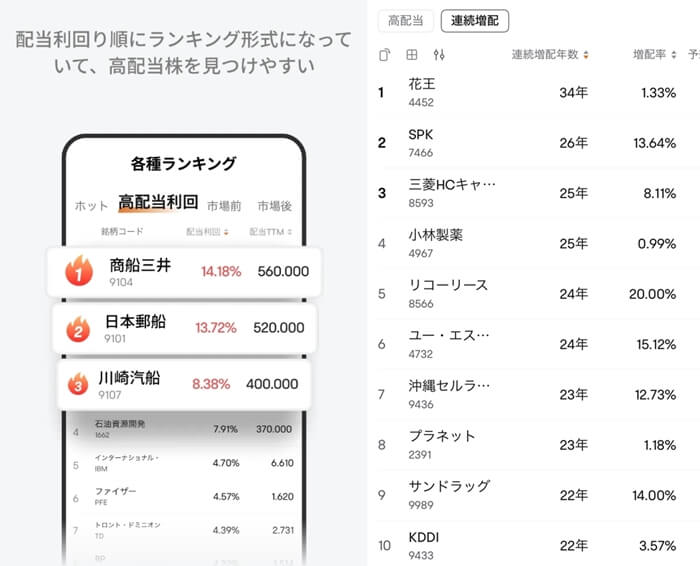Click 34年 value for 花王

pos(574,93)
